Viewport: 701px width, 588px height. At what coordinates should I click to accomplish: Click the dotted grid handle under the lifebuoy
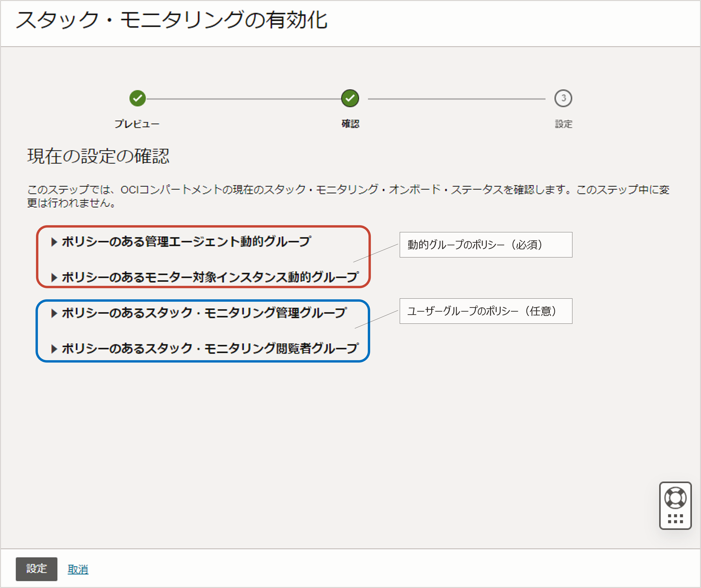[675, 519]
